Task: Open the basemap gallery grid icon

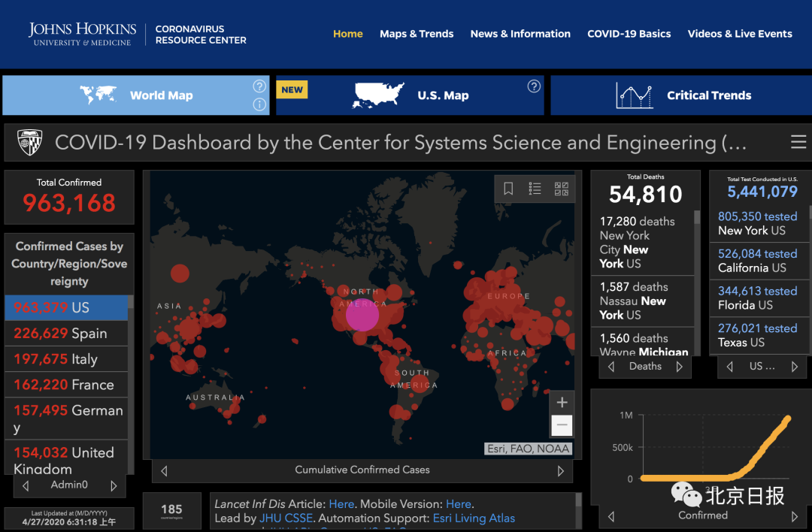Action: tap(561, 189)
